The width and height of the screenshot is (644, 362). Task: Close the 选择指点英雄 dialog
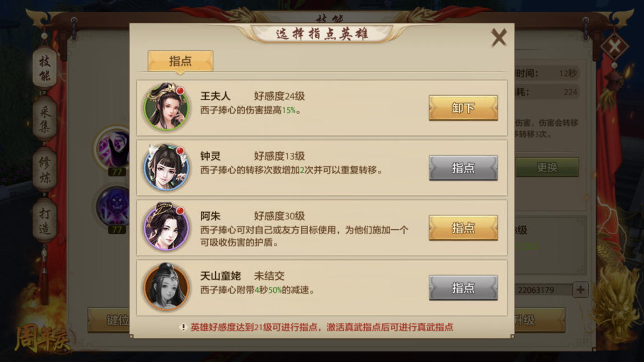tap(498, 37)
